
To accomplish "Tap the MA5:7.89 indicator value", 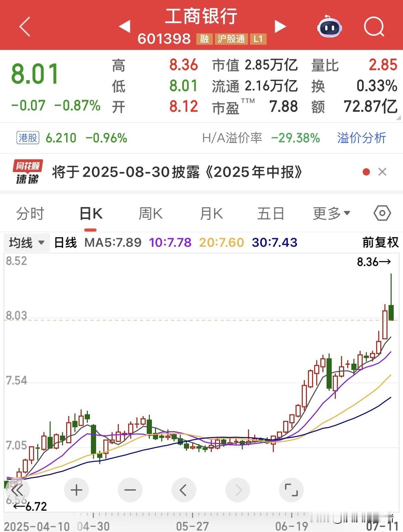I will tap(113, 243).
